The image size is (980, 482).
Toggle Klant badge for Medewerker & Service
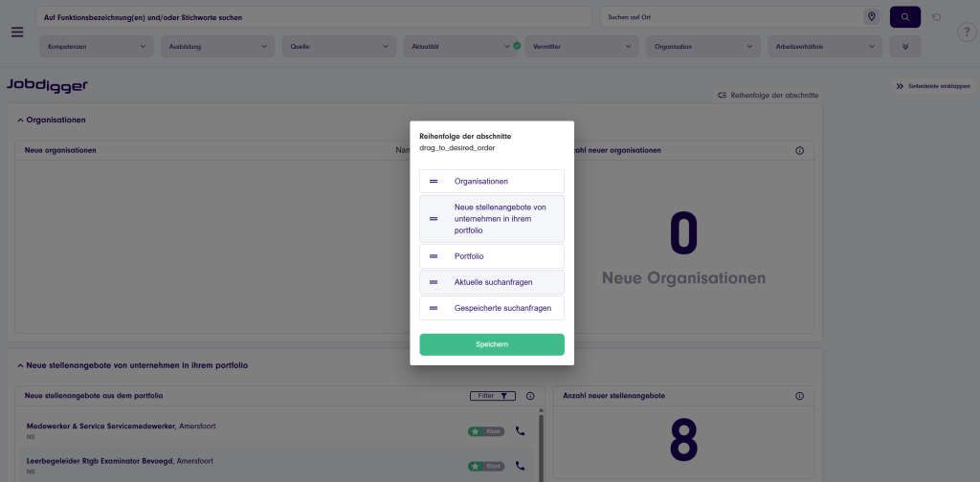(x=486, y=431)
